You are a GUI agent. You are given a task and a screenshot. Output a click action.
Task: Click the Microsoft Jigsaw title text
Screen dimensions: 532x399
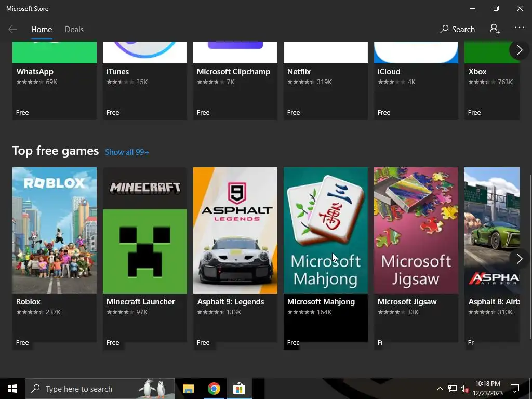click(x=407, y=302)
